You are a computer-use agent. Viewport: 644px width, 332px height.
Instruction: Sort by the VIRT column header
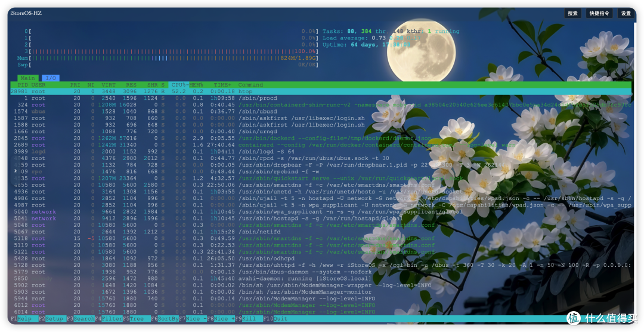pos(109,85)
